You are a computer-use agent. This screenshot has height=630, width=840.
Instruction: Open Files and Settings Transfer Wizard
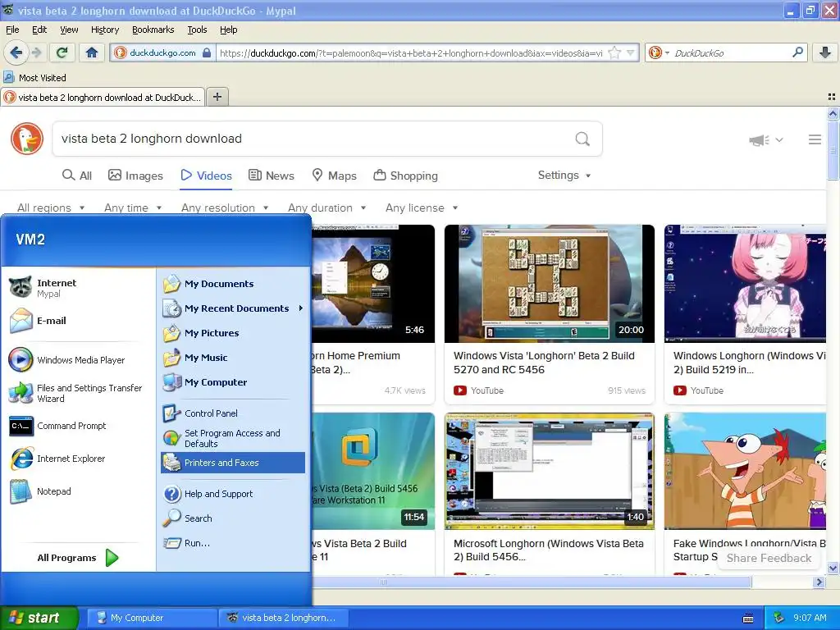78,393
